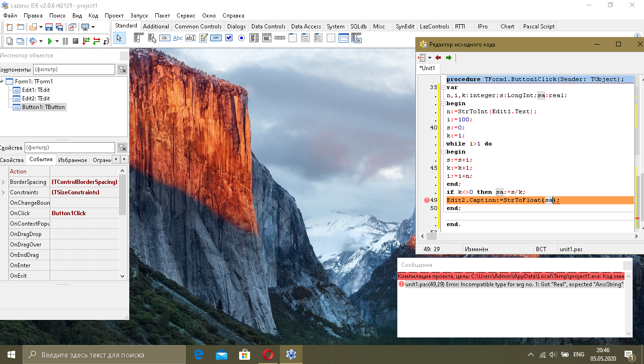
Task: Open dropdown next to Open file icon
Action: (41, 27)
